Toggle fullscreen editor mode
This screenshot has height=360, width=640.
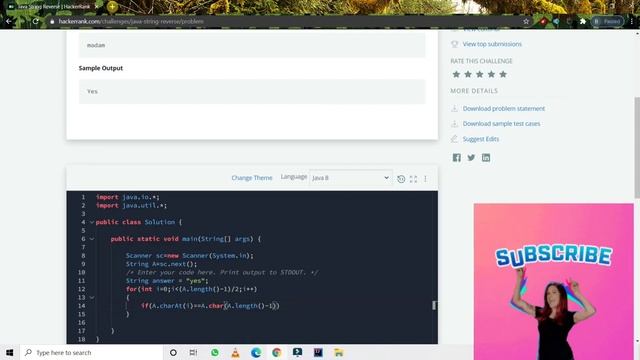pos(413,179)
